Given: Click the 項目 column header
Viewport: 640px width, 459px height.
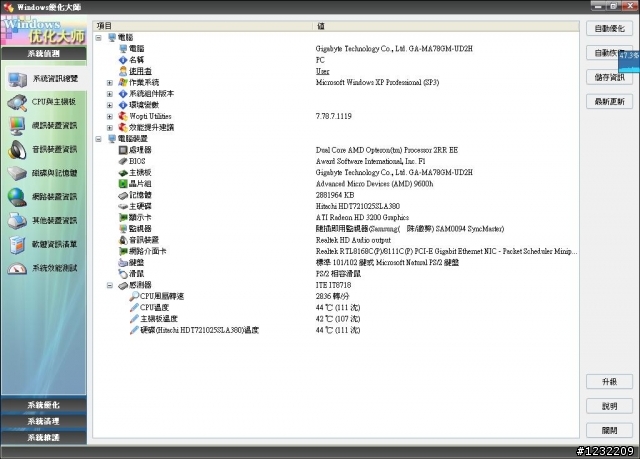Looking at the screenshot, I should coord(203,26).
